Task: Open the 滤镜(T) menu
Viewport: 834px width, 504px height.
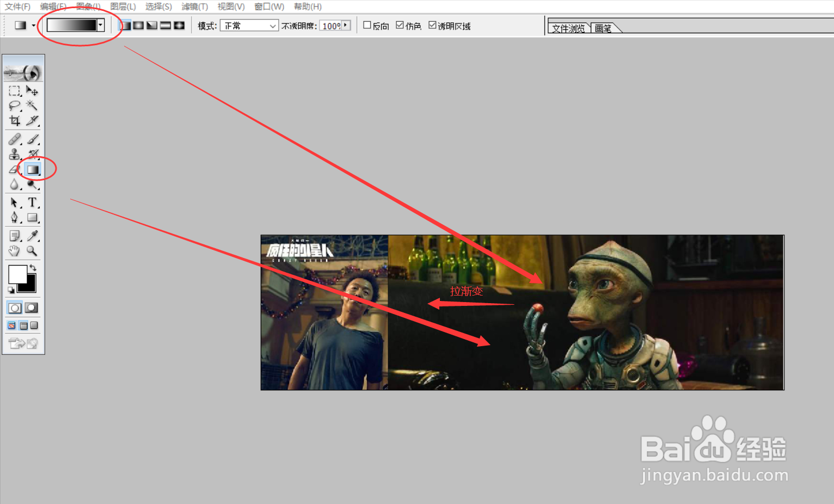Action: click(195, 7)
